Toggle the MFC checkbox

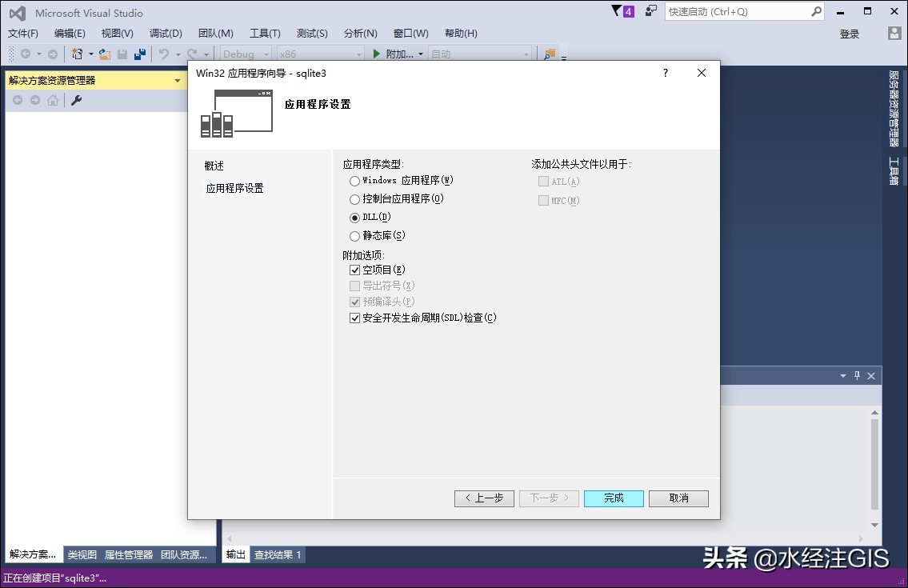543,201
